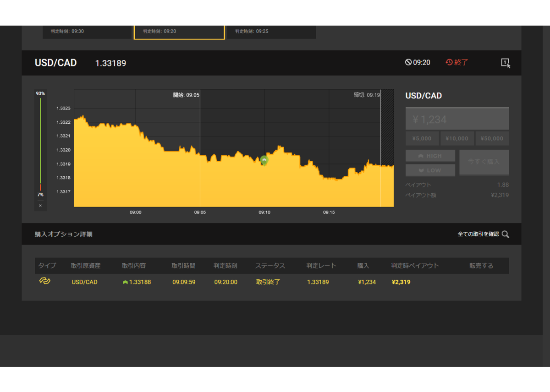Viewport: 550px width, 392px height.
Task: Choose the ¥50,000 preset amount
Action: pos(492,138)
